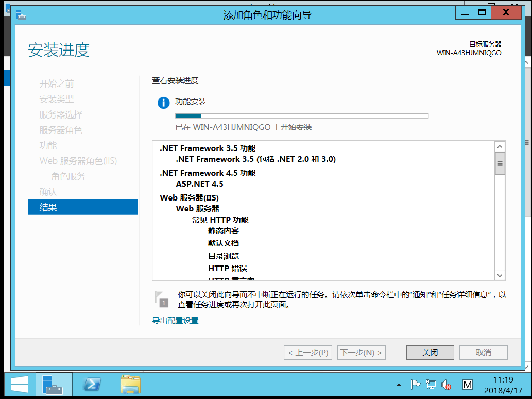
Task: Click the status text 已在 WIN-A43HJMNIQGO 上开始安装
Action: coord(243,127)
